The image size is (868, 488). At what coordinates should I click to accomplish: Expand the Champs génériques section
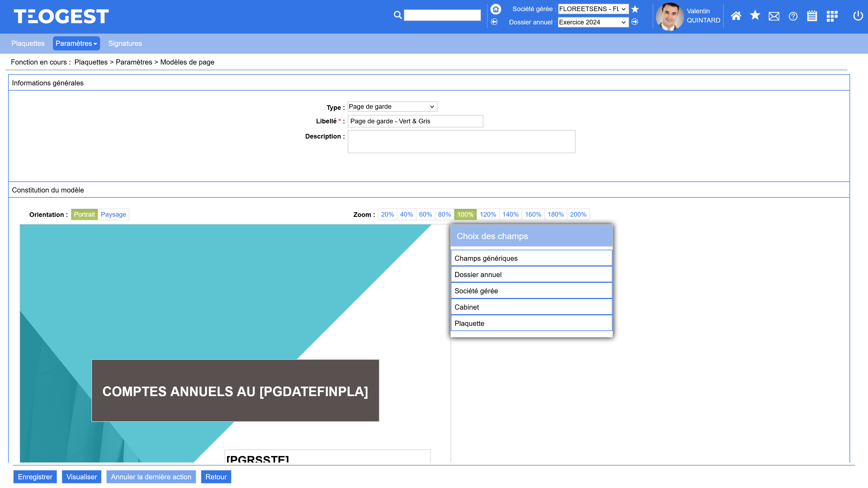click(x=531, y=258)
